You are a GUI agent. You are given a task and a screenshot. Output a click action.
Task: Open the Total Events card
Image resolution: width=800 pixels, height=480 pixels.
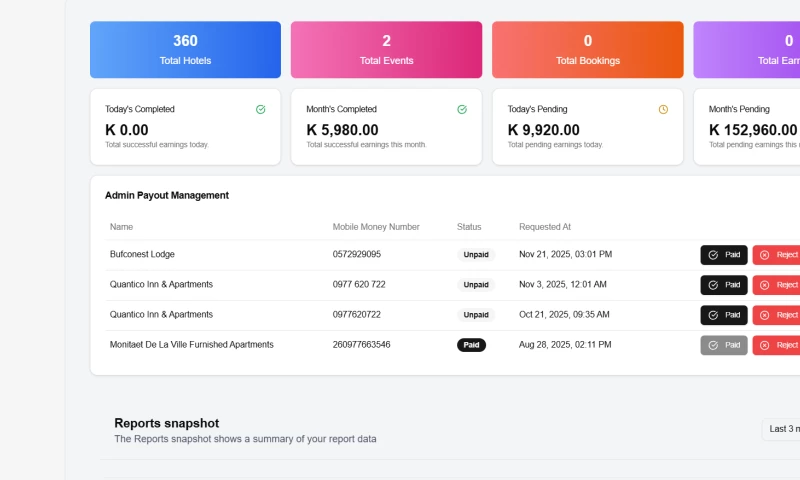(x=386, y=49)
